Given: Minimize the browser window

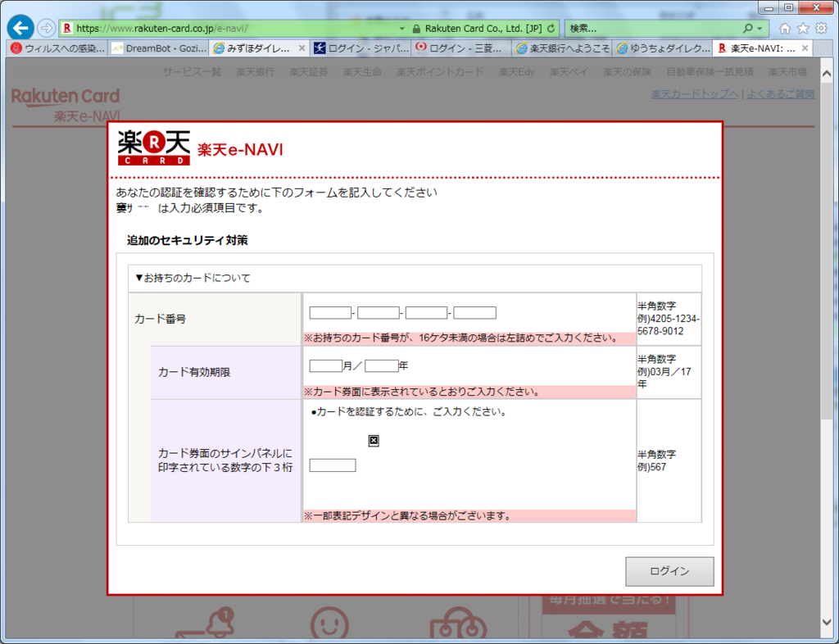Looking at the screenshot, I should coord(769,7).
